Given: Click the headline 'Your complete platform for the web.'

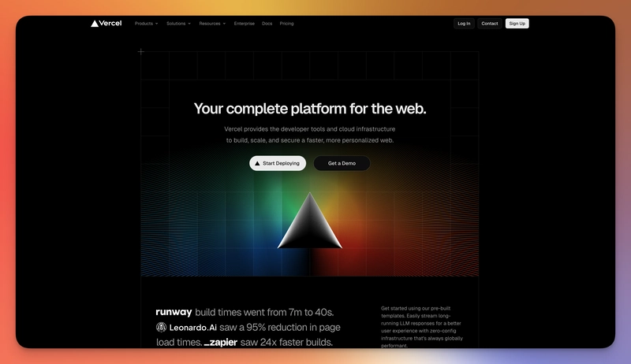Looking at the screenshot, I should [x=310, y=109].
